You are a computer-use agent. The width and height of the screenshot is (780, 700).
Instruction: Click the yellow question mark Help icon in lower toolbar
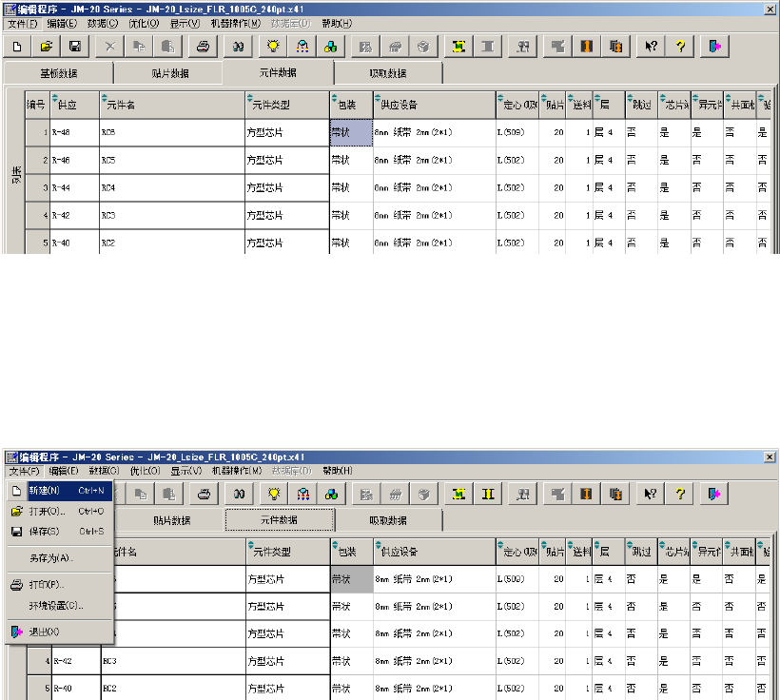pyautogui.click(x=680, y=494)
